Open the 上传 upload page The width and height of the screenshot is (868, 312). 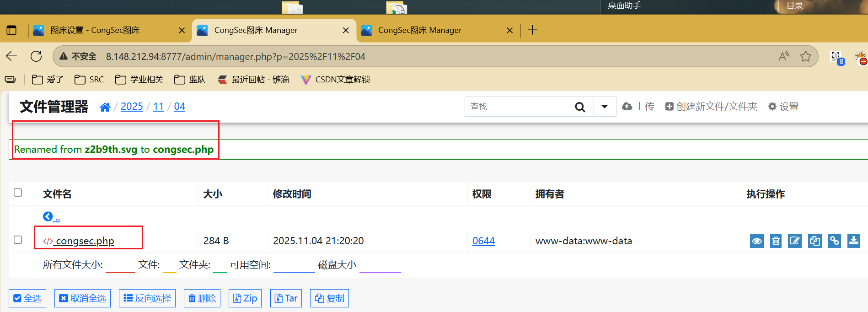point(638,107)
